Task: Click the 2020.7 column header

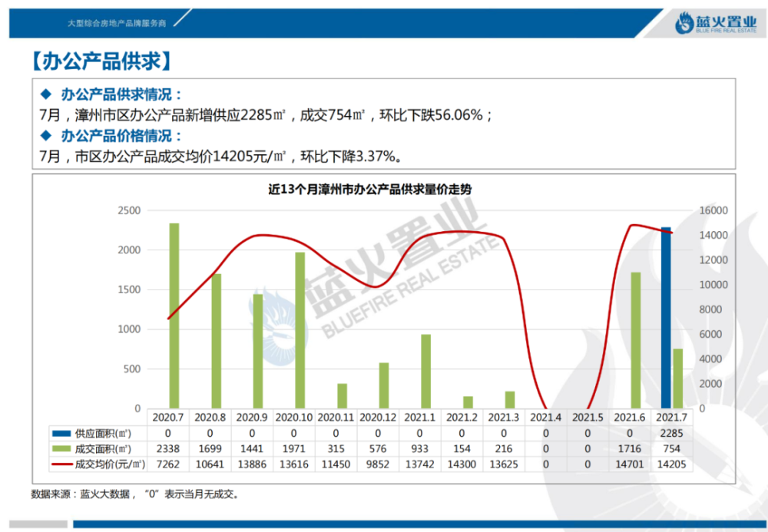Action: pos(168,418)
